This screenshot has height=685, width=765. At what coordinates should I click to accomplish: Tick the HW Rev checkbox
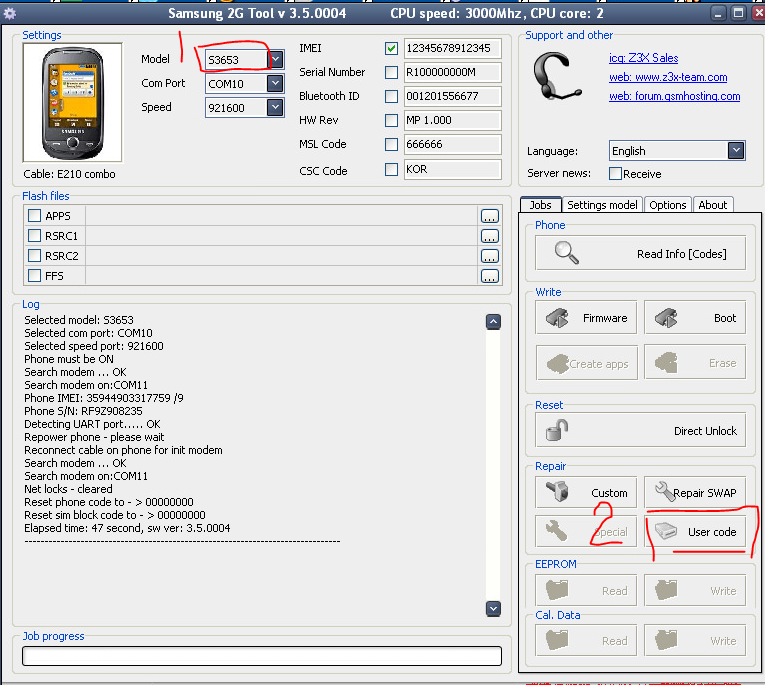pos(391,120)
